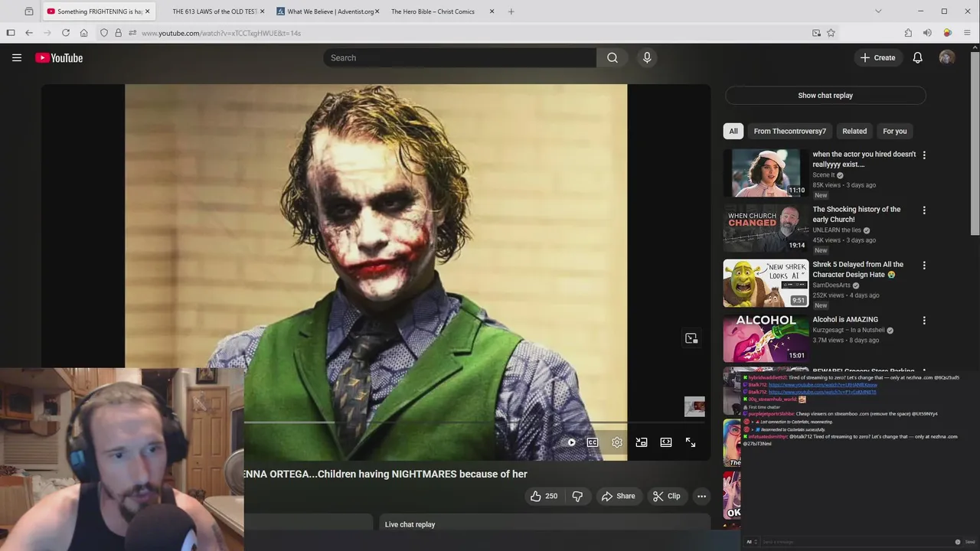Click 'Send a message' chat input
980x551 pixels.
856,542
